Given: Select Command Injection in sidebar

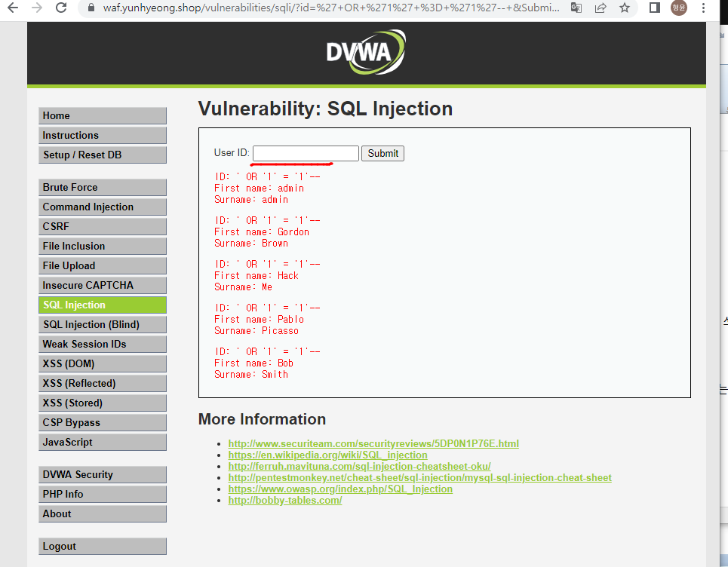Looking at the screenshot, I should [x=103, y=207].
